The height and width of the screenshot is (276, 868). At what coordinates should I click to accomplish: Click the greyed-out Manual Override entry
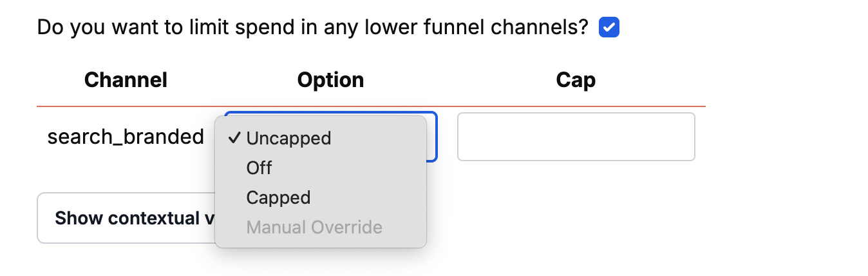314,227
